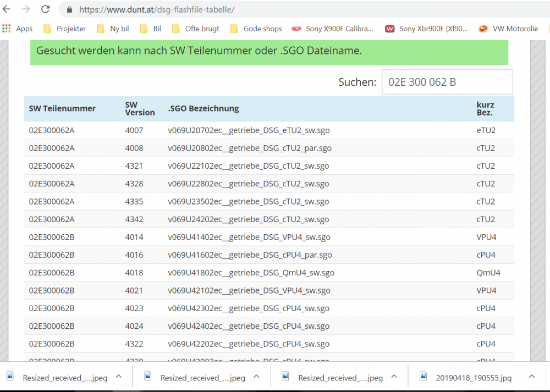Click the Suchen search input field
Screen dimensions: 550x392
point(447,82)
